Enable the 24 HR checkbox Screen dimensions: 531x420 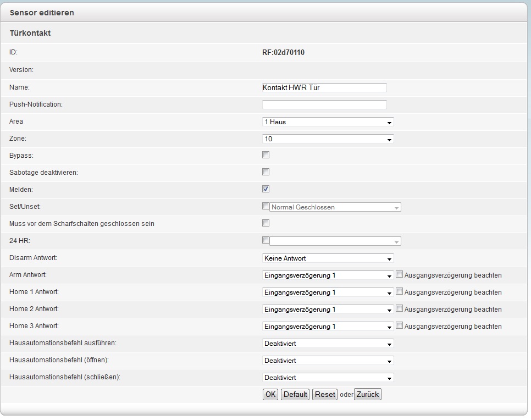tap(266, 240)
